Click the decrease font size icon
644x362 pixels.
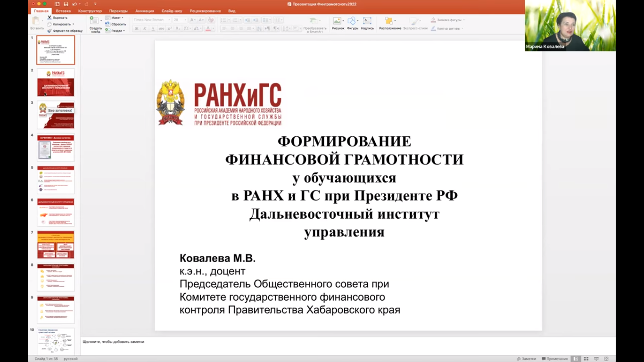(201, 20)
